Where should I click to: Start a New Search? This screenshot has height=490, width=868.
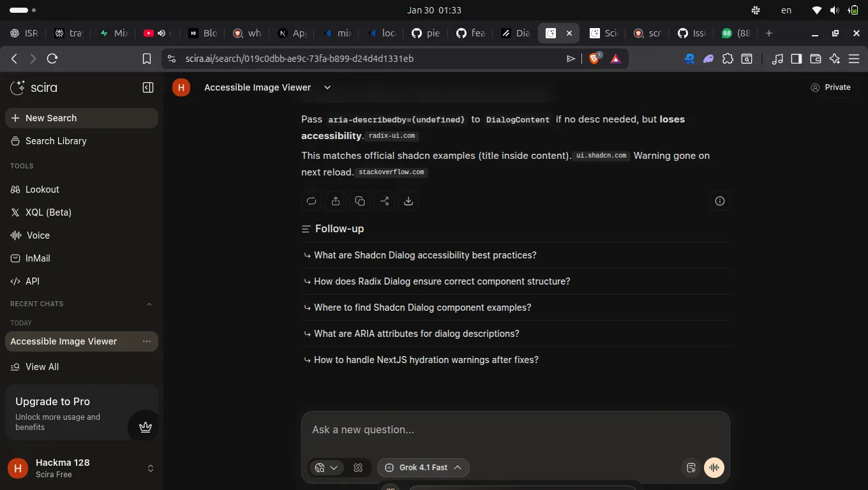82,118
